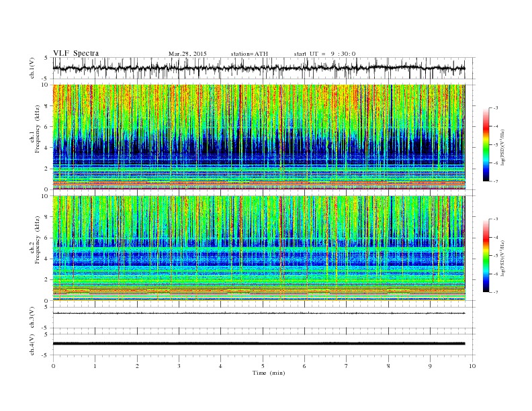Click the "4" kHz tick on ch.2 frequency axis
Viewport: 532px width, 411px height.
[47, 259]
